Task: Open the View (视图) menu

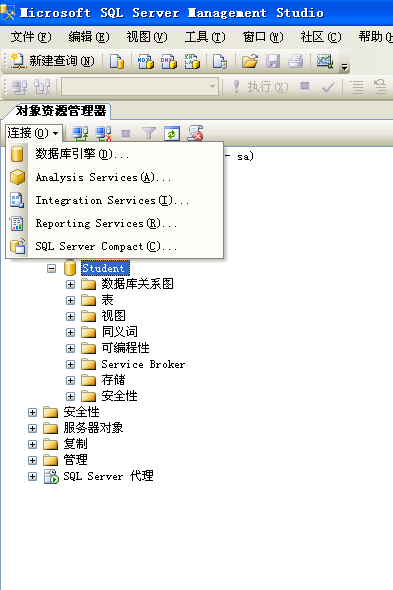Action: point(146,37)
